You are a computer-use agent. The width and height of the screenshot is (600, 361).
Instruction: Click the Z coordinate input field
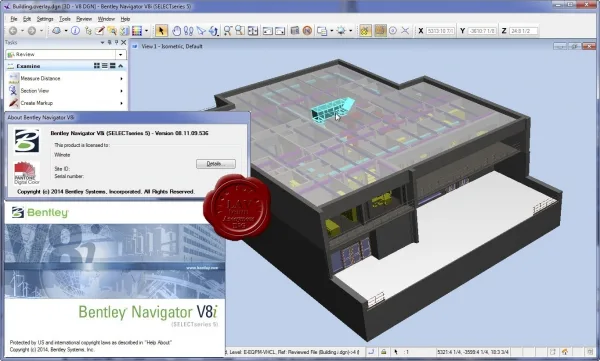(x=523, y=31)
